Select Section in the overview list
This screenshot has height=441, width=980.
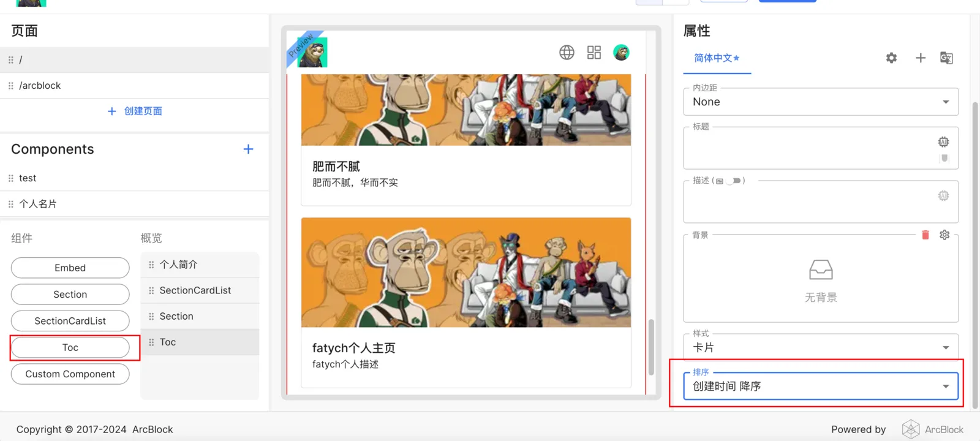coord(200,316)
